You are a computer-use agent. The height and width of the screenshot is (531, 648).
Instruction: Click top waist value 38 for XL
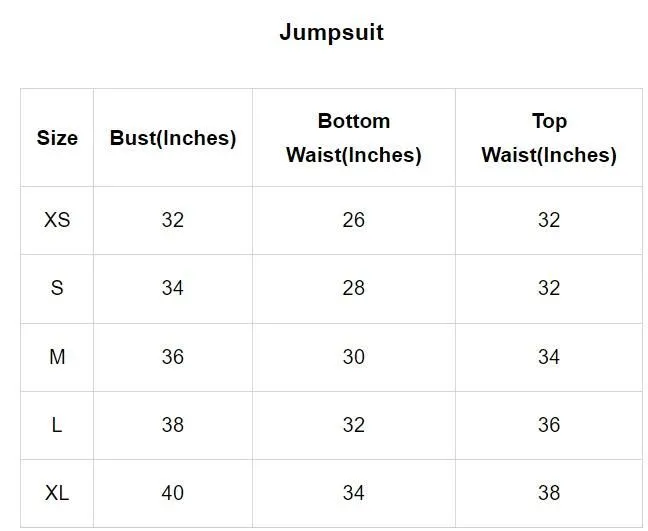(x=549, y=493)
